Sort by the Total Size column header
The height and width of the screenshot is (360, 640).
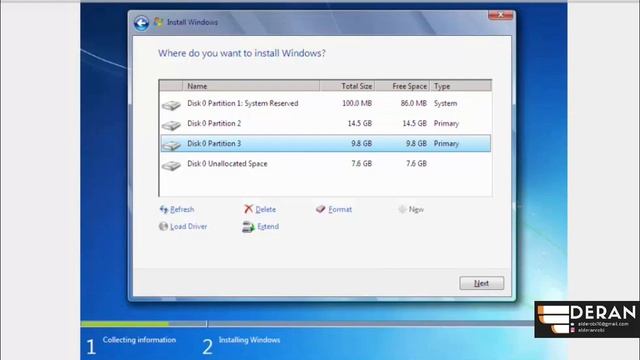(x=347, y=86)
